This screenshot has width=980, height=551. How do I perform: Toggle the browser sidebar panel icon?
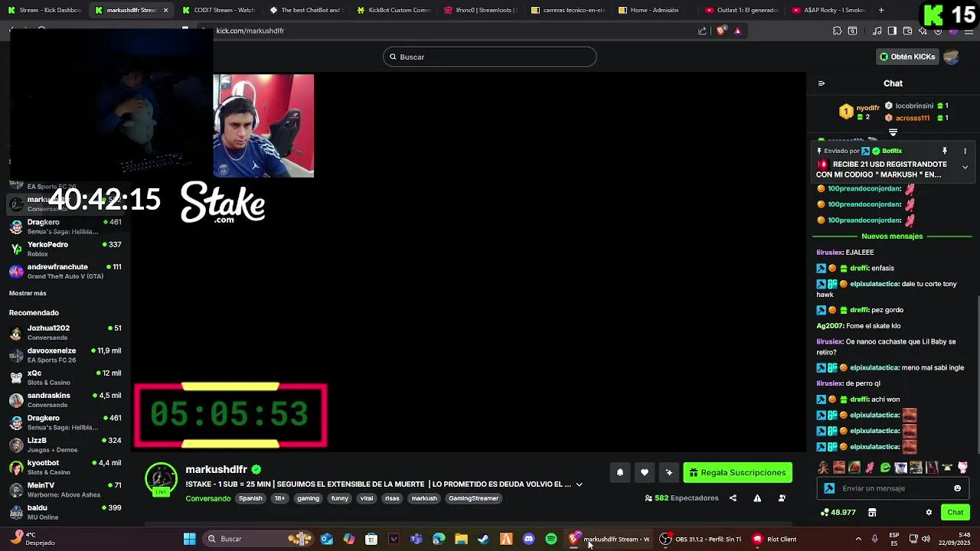coord(892,31)
